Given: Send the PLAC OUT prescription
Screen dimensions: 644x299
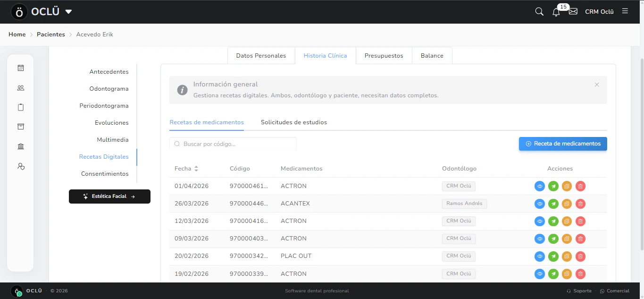Looking at the screenshot, I should (553, 256).
